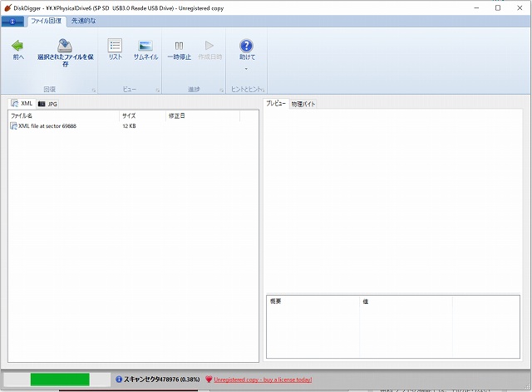Minimize the DiskDigger window

(x=476, y=7)
